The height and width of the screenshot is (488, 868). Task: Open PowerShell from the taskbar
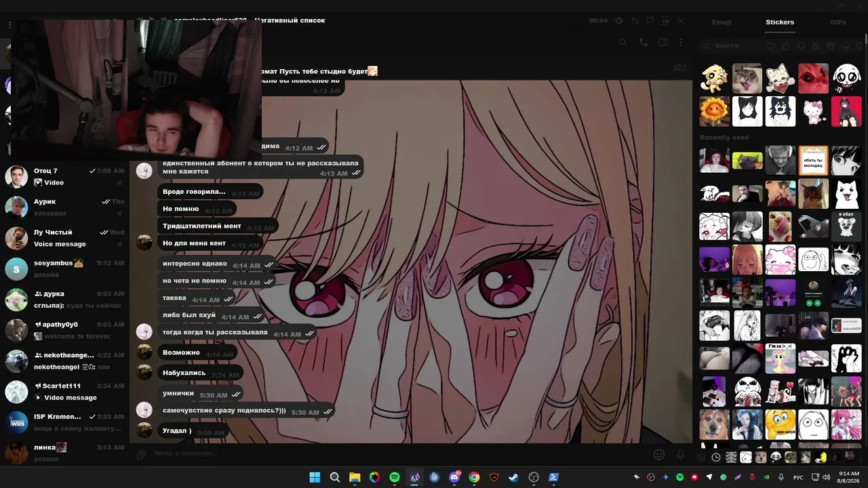[x=554, y=477]
